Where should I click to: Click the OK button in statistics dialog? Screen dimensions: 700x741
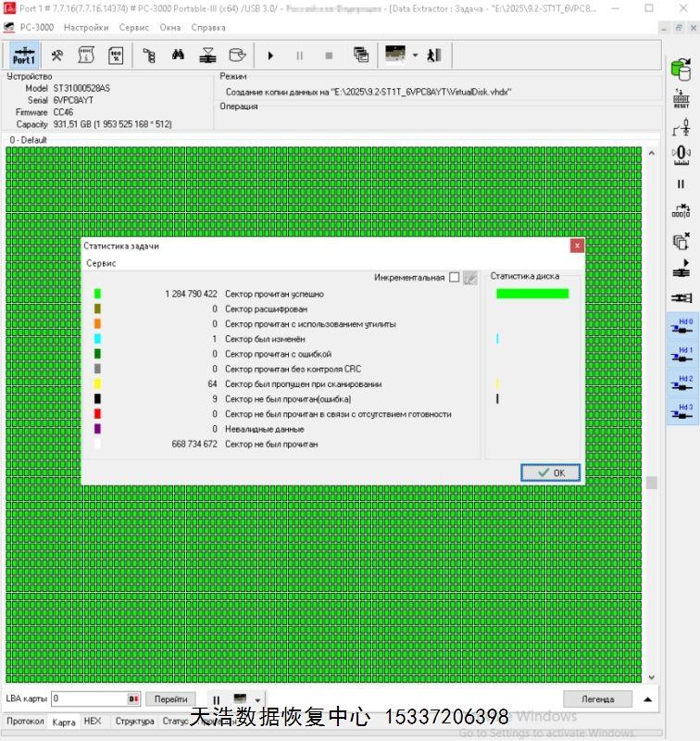tap(550, 472)
